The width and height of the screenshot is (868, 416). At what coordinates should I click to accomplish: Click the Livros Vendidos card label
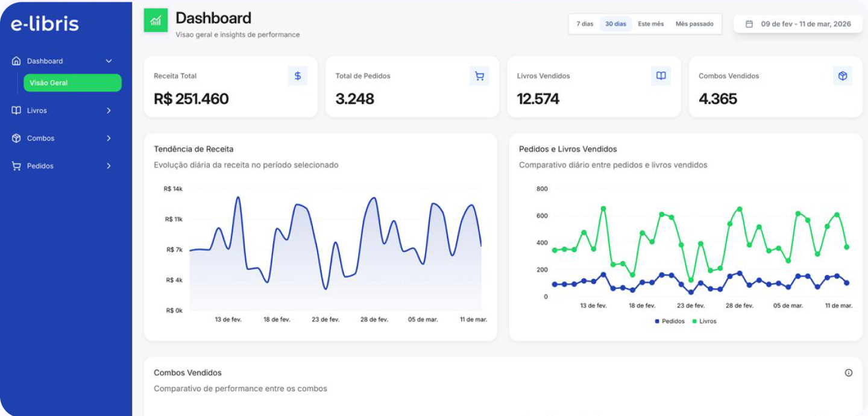click(544, 76)
